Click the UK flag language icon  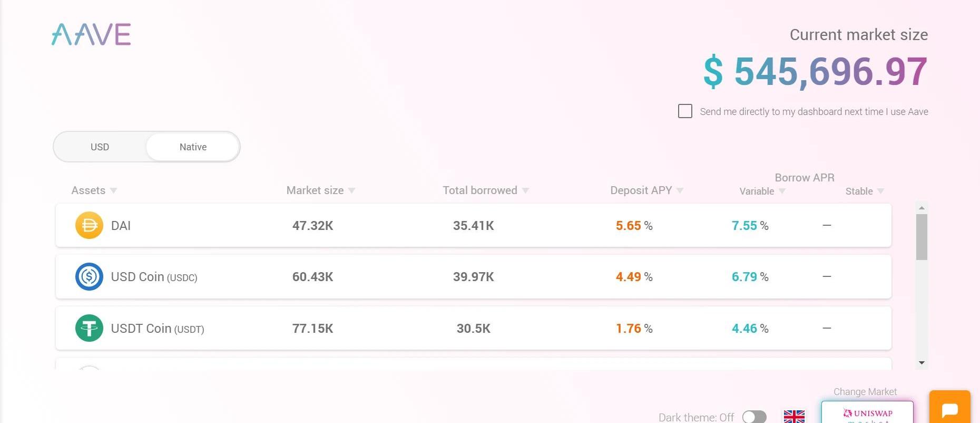tap(794, 417)
